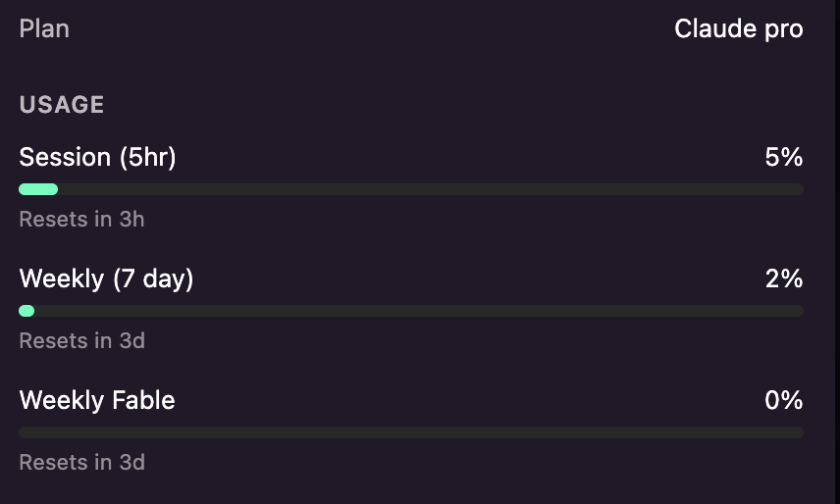840x504 pixels.
Task: Select the 2% weekly usage value
Action: (784, 278)
